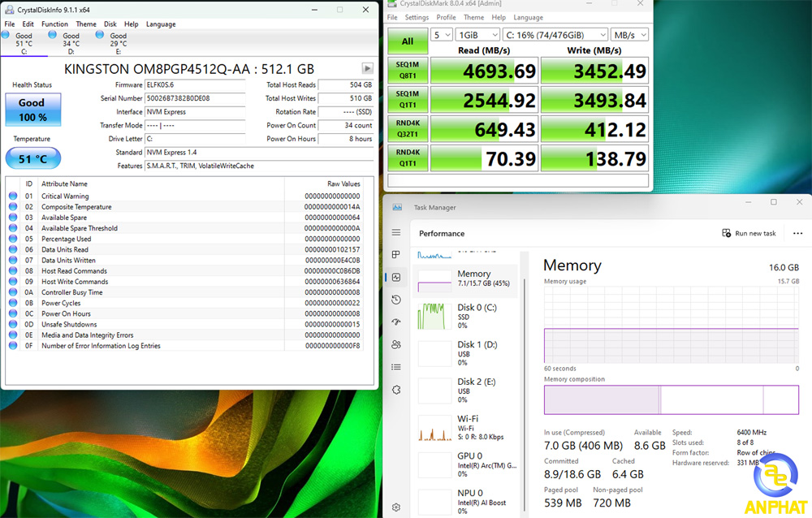Click CrystalDiskInfo title bar app icon

coord(9,9)
